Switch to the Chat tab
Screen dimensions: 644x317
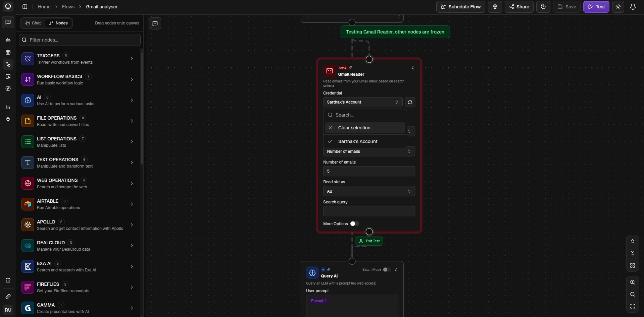click(33, 23)
